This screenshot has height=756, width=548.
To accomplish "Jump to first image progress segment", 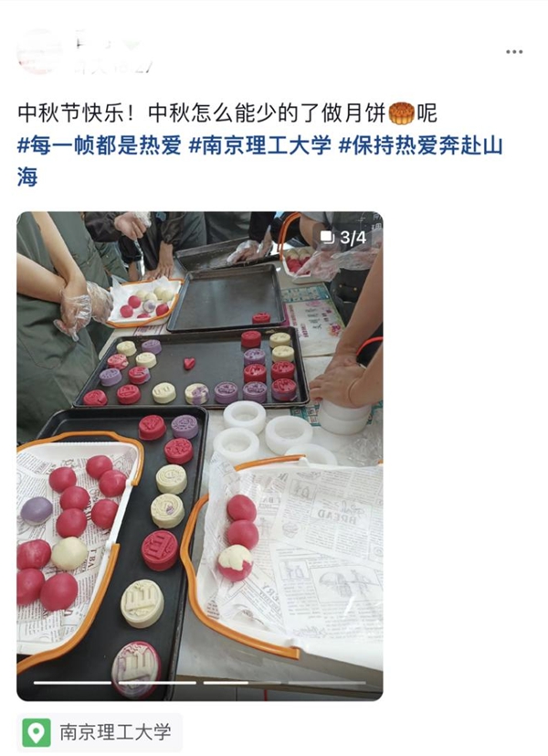I will click(x=72, y=683).
